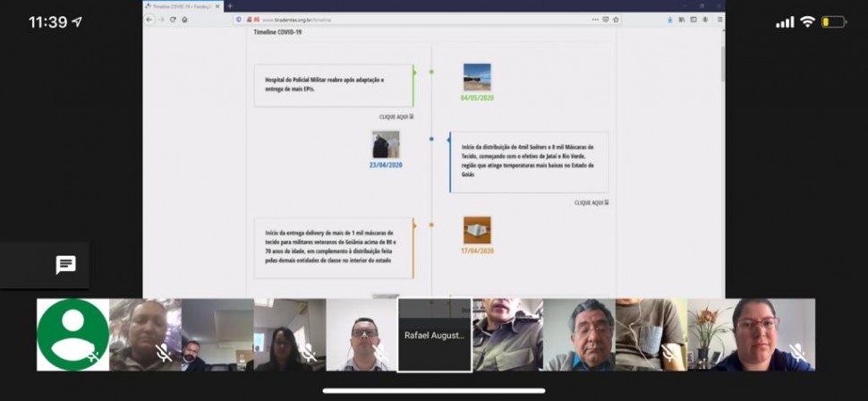Tap the battery indicator
This screenshot has height=401, width=868.
pos(834,22)
